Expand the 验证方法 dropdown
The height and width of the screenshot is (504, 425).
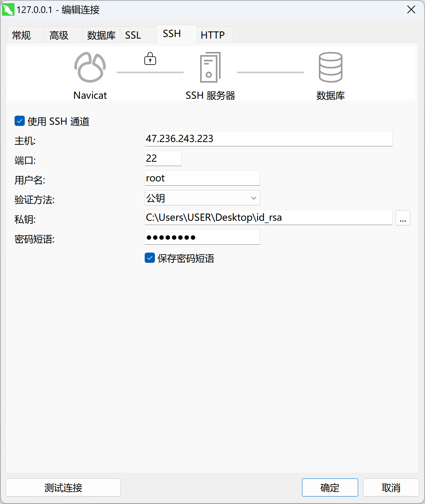coord(202,198)
